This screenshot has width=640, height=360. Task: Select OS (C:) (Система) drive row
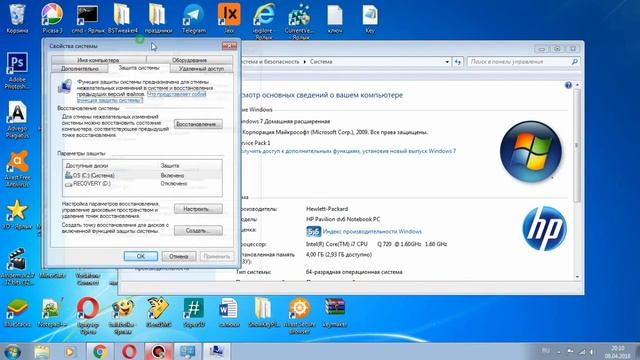pyautogui.click(x=142, y=176)
